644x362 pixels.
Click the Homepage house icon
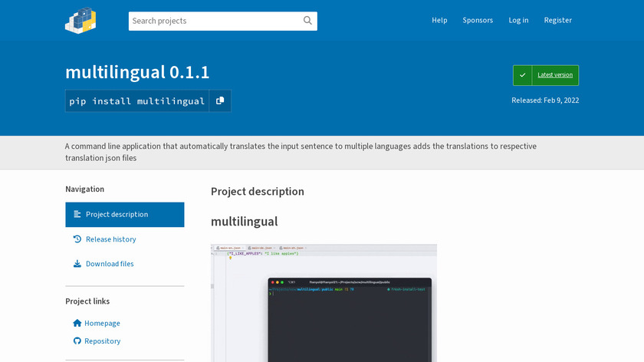point(77,323)
